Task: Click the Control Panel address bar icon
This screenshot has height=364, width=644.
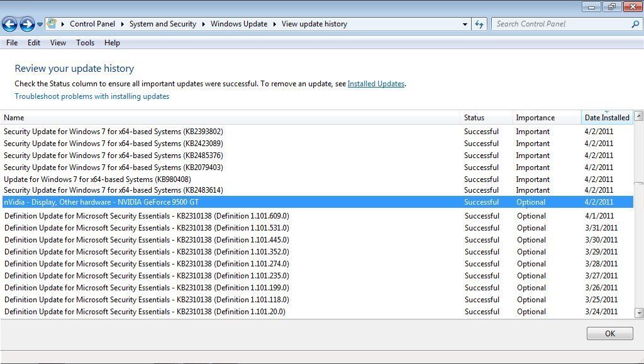Action: 52,23
